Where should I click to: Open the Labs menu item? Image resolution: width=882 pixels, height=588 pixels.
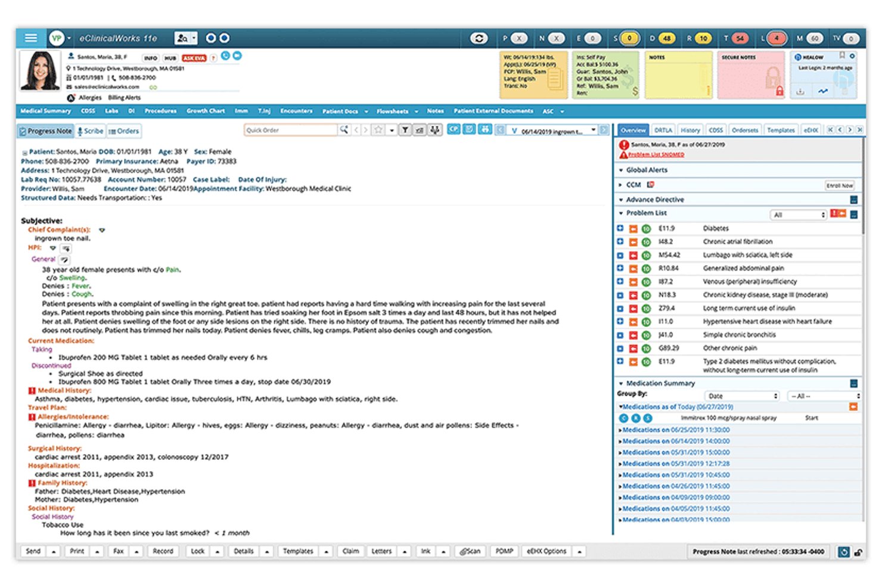pos(112,111)
